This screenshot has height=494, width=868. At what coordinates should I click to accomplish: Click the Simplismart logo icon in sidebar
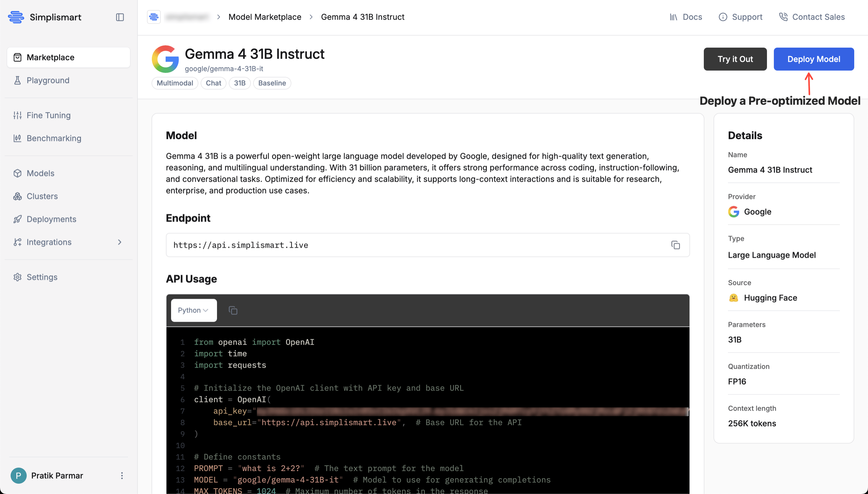click(x=16, y=17)
